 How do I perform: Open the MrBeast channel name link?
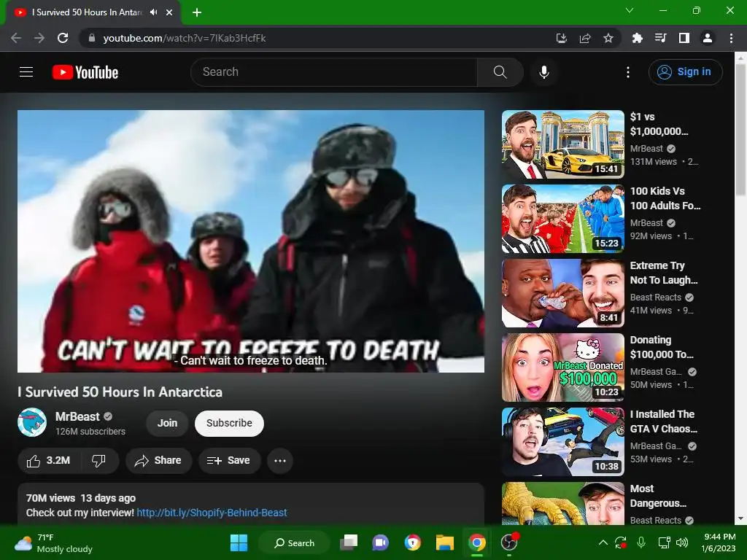coord(77,416)
